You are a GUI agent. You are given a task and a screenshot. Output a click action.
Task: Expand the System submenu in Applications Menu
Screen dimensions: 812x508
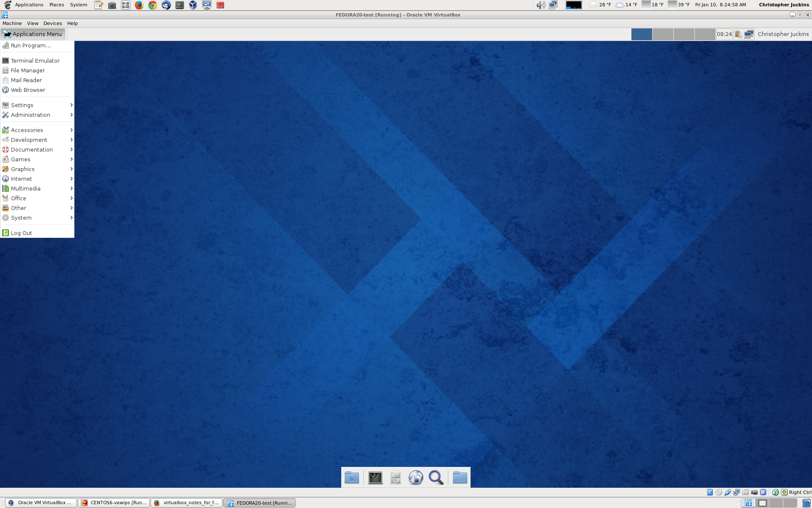click(37, 218)
